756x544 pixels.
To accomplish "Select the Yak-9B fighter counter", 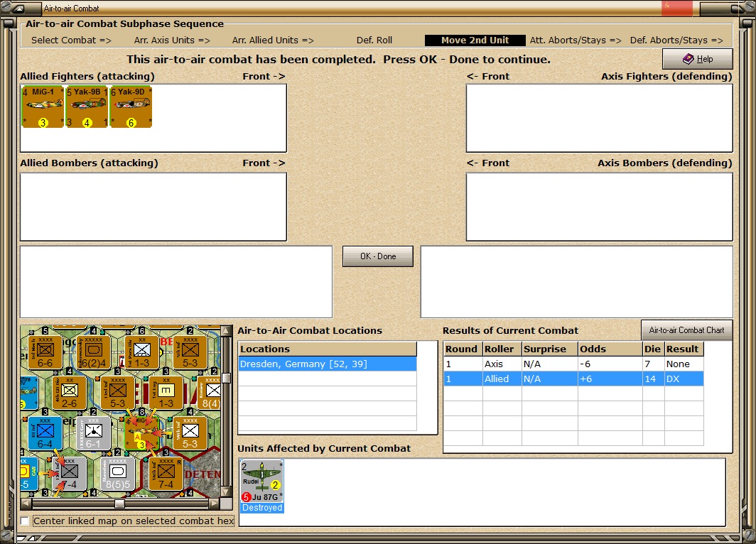I will (87, 107).
